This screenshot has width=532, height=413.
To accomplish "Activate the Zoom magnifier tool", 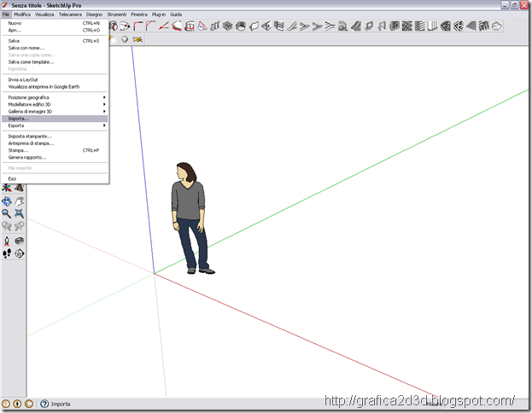I will 7,213.
